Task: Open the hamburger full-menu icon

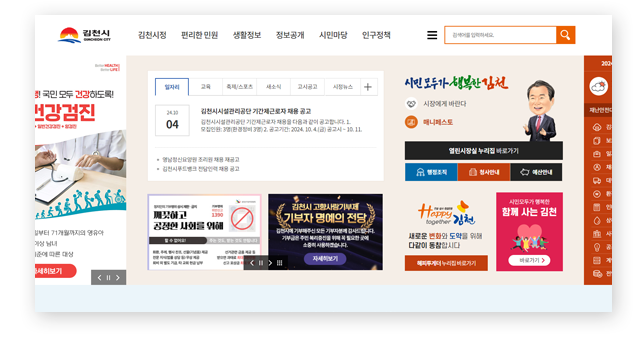Action: (x=432, y=35)
